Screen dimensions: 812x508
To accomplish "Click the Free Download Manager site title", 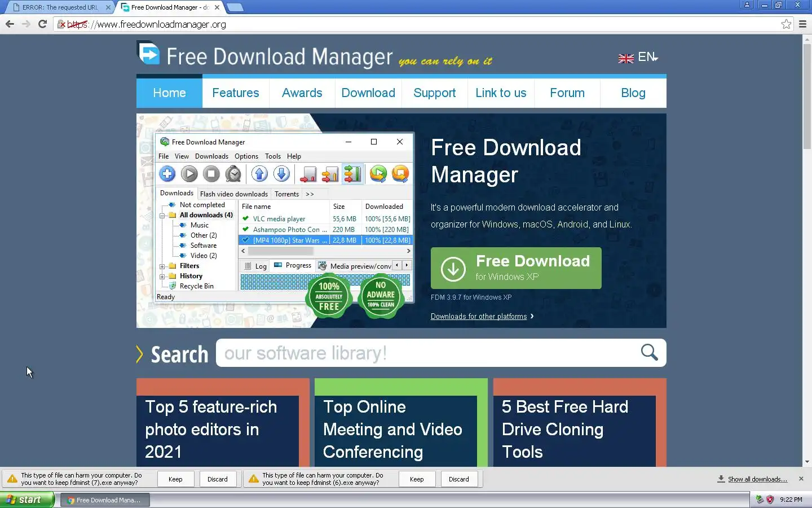I will (x=280, y=56).
